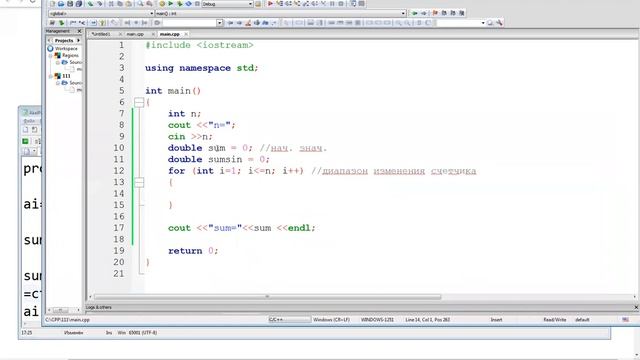Image resolution: width=640 pixels, height=360 pixels.
Task: Collapse the 111 project tree node
Action: 51,76
